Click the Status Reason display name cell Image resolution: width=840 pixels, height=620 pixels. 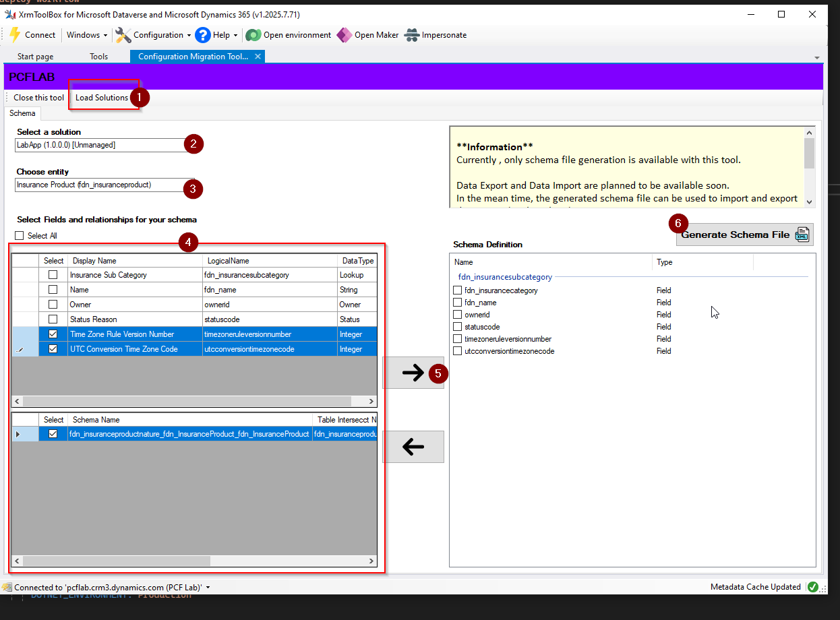135,319
